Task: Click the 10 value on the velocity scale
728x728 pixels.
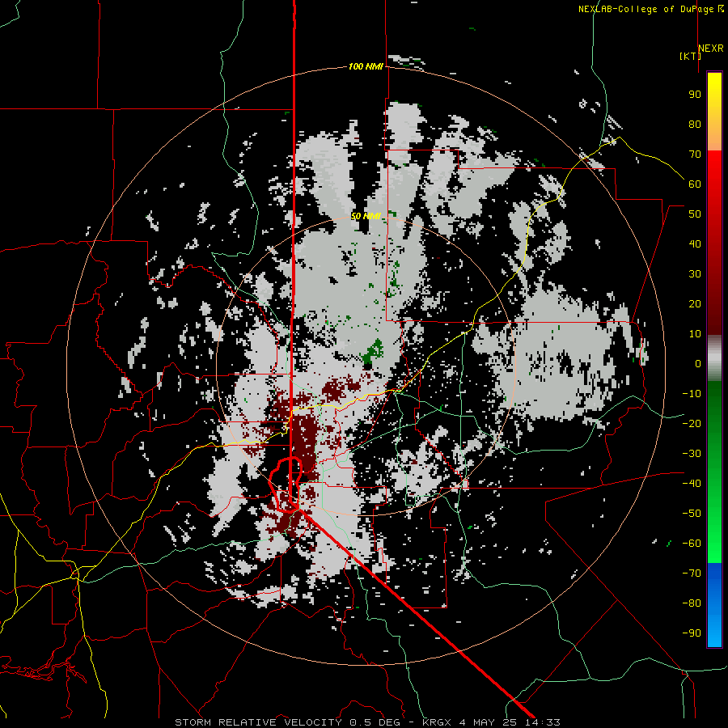Action: [x=695, y=334]
